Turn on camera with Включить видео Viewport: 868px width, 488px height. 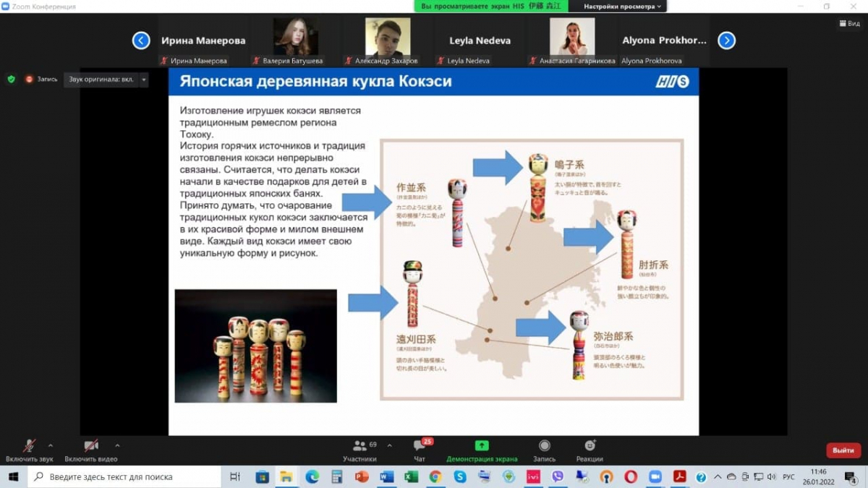pyautogui.click(x=90, y=450)
